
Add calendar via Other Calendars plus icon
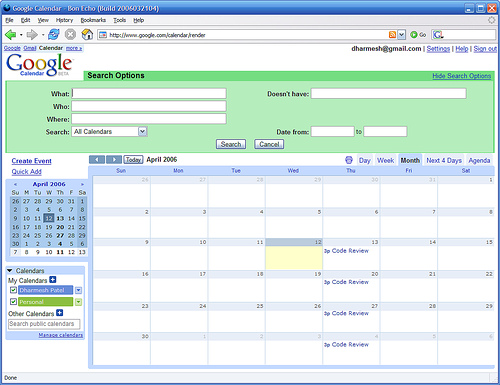(x=59, y=313)
